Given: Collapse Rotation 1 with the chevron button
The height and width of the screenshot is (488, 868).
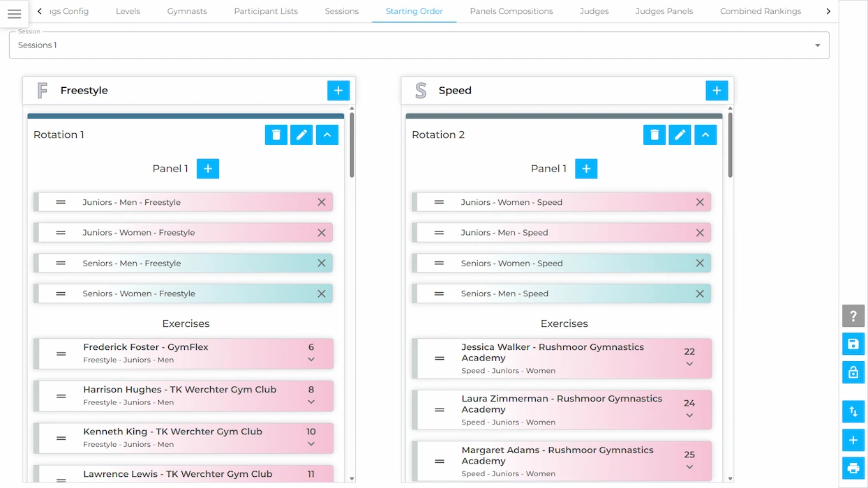Looking at the screenshot, I should pos(327,135).
